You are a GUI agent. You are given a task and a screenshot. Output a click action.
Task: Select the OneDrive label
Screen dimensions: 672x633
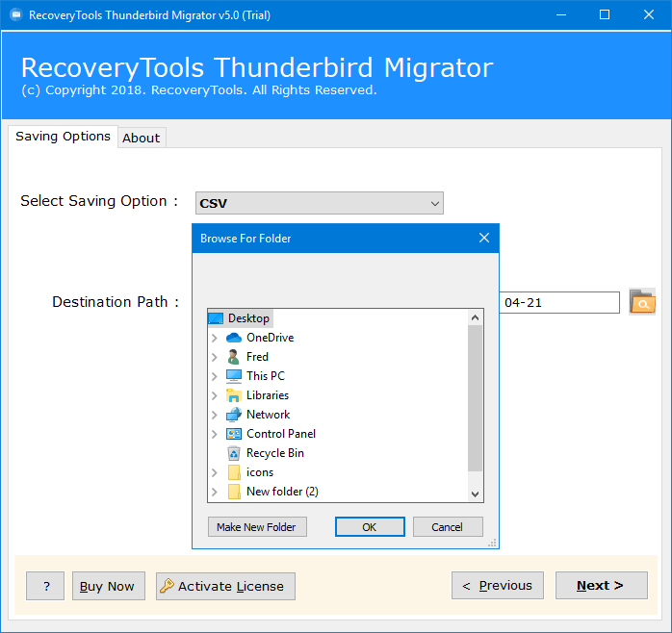pos(270,338)
